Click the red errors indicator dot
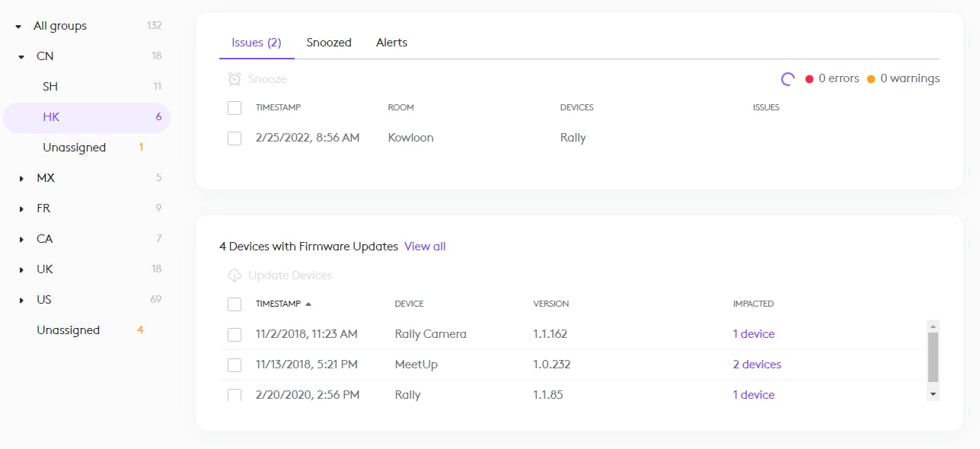 (809, 79)
